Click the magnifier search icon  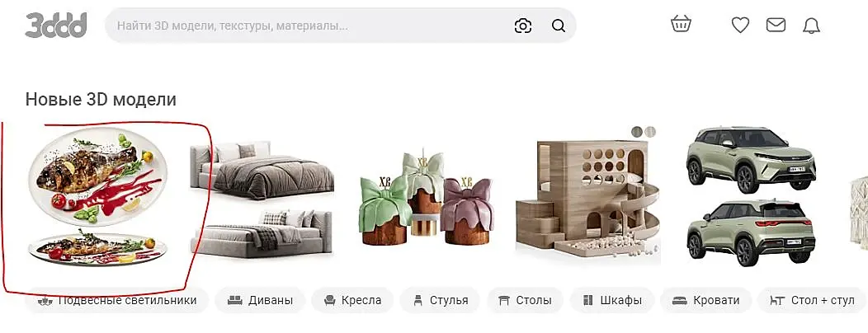pos(559,26)
